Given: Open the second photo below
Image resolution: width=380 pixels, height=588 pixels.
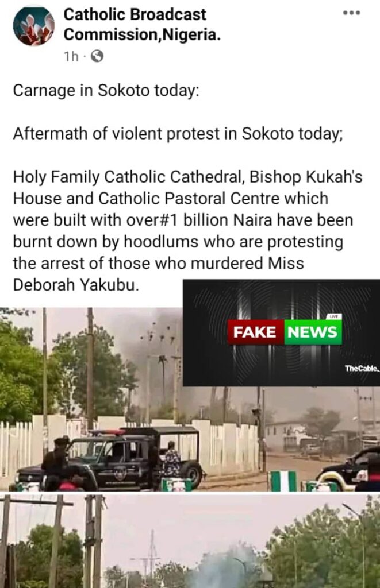Looking at the screenshot, I should (190, 541).
